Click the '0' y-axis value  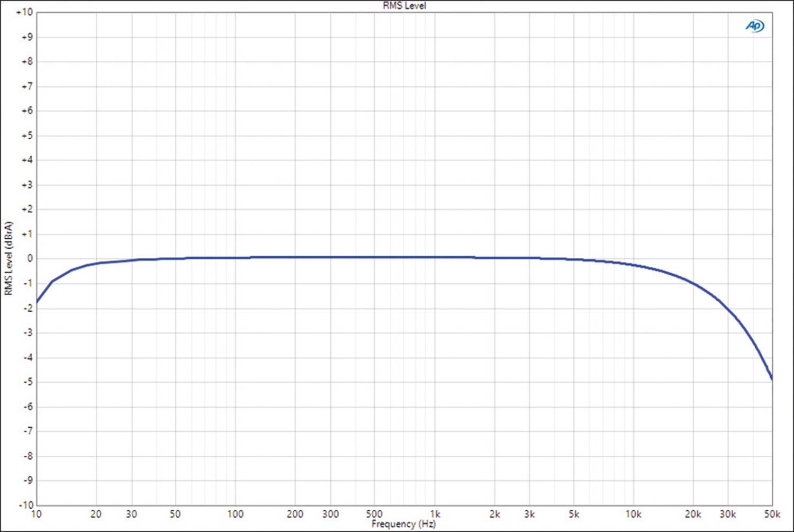point(30,258)
